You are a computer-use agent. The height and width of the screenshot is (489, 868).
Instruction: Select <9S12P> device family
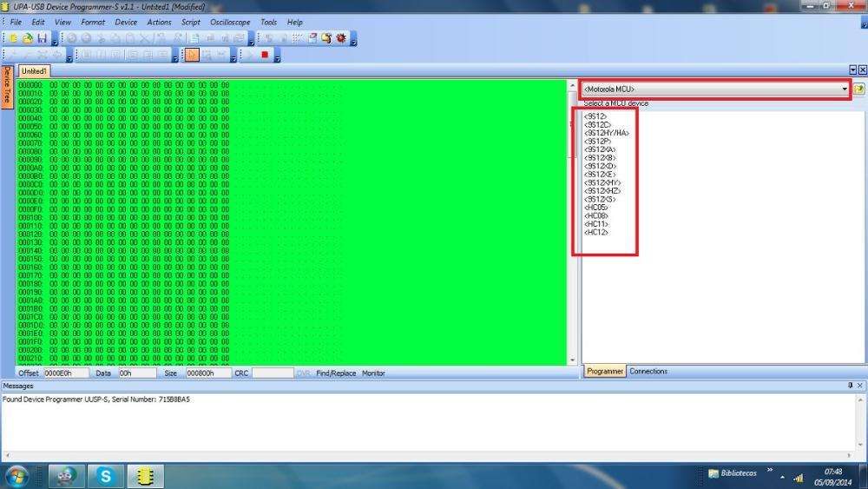[597, 142]
